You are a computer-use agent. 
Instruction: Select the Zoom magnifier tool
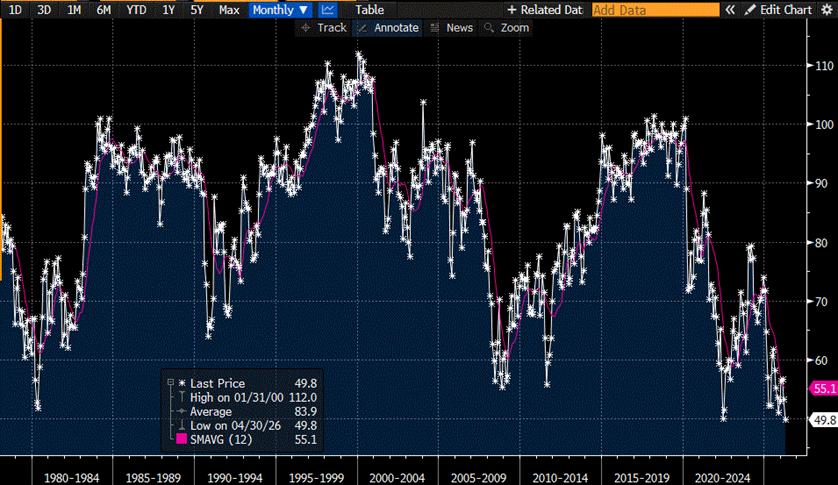pyautogui.click(x=506, y=28)
